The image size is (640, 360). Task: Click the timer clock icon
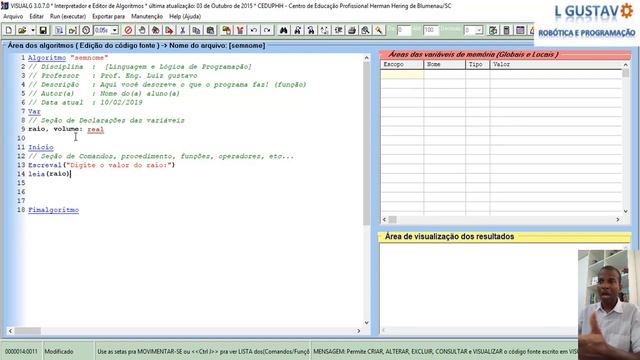coord(86,30)
